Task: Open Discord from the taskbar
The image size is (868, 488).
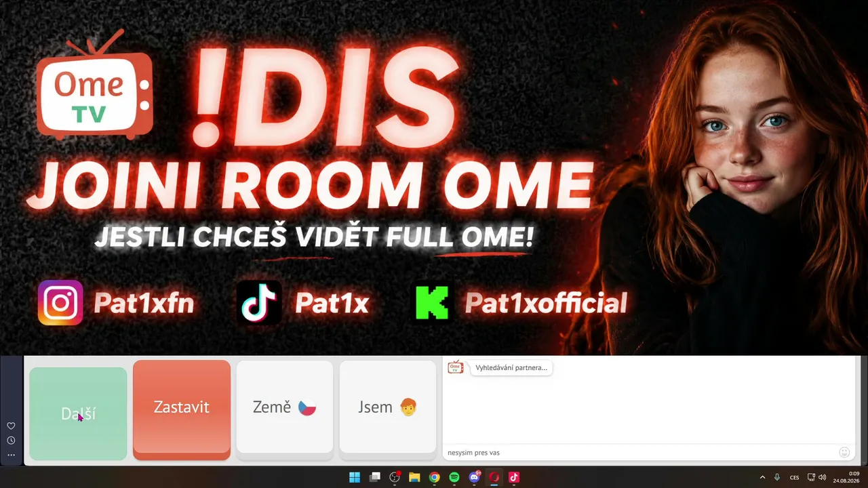Action: tap(475, 477)
